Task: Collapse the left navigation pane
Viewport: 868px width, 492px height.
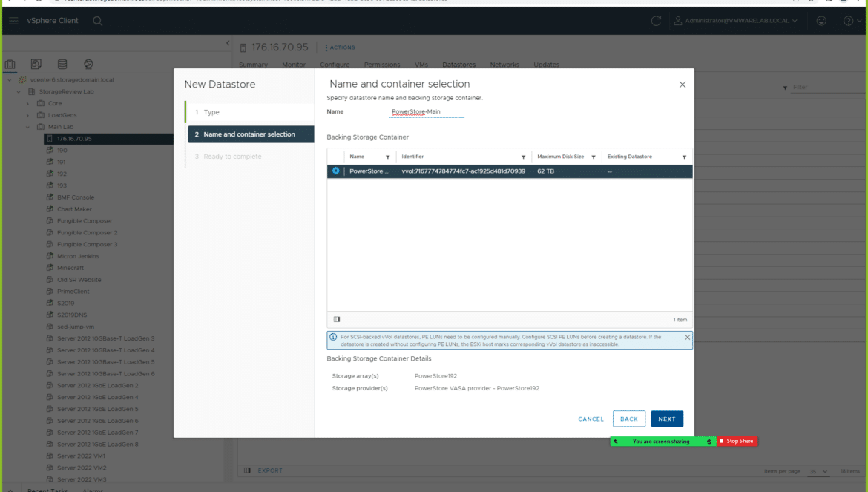Action: (228, 42)
